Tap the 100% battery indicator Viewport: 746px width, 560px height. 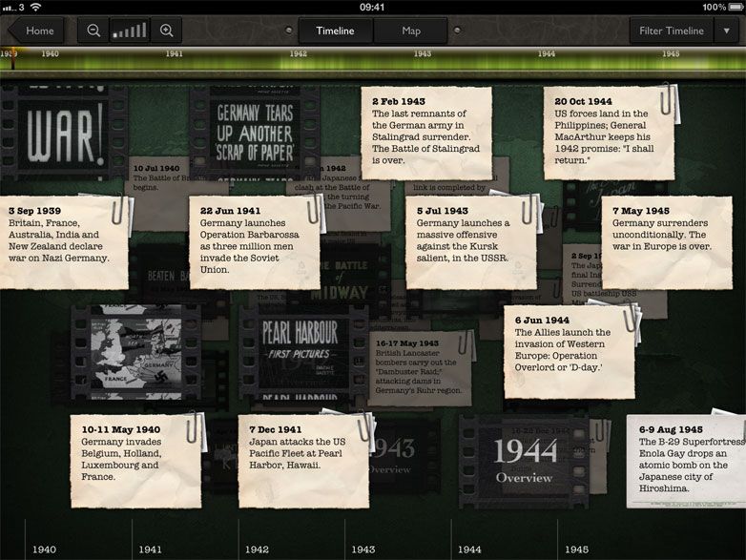pos(722,7)
